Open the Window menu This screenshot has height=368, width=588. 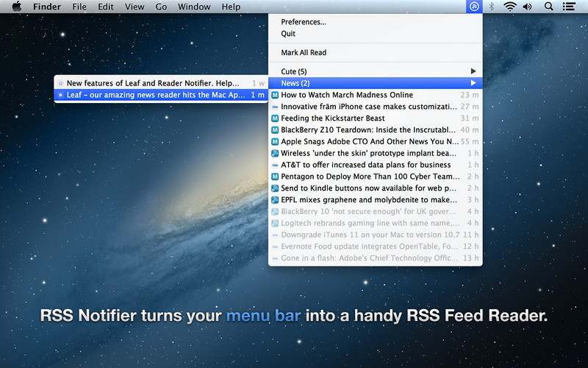pyautogui.click(x=194, y=7)
